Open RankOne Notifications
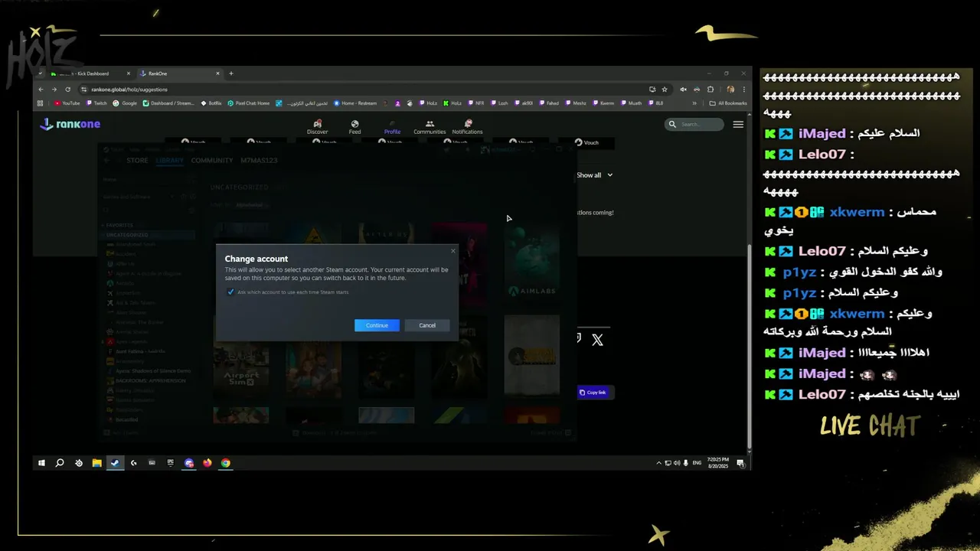Screen dimensions: 980x551 coord(467,127)
